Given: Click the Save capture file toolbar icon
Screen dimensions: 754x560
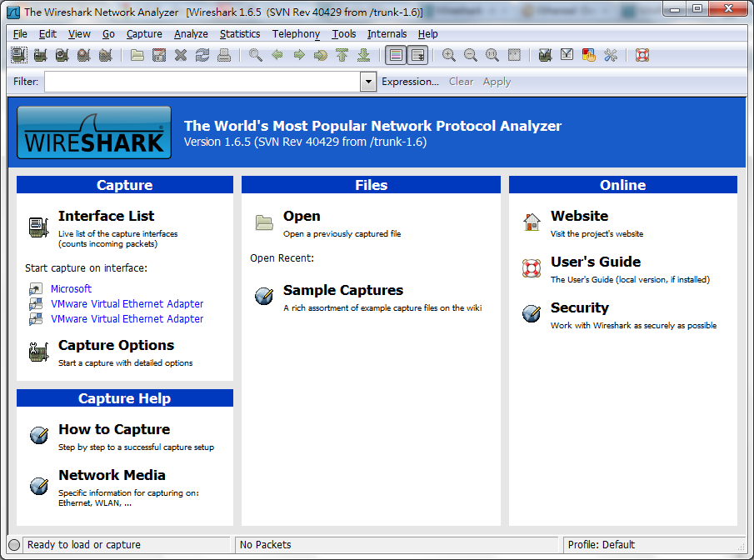Looking at the screenshot, I should click(159, 55).
